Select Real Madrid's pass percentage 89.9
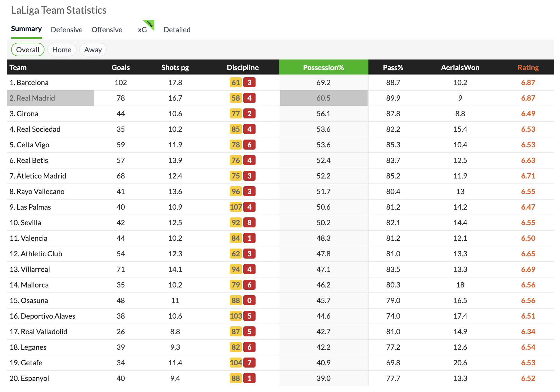Viewport: 560px width, 392px height. [x=393, y=98]
